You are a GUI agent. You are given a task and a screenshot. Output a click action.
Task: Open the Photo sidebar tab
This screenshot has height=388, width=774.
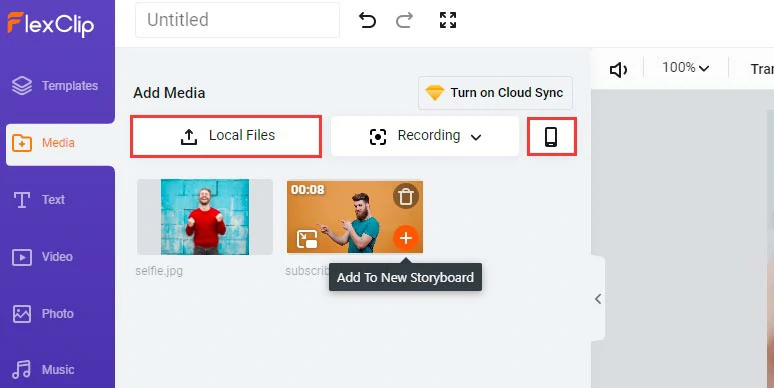point(43,313)
